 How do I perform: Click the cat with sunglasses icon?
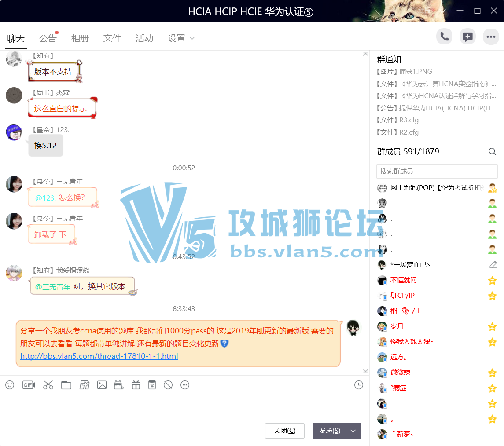(118, 385)
